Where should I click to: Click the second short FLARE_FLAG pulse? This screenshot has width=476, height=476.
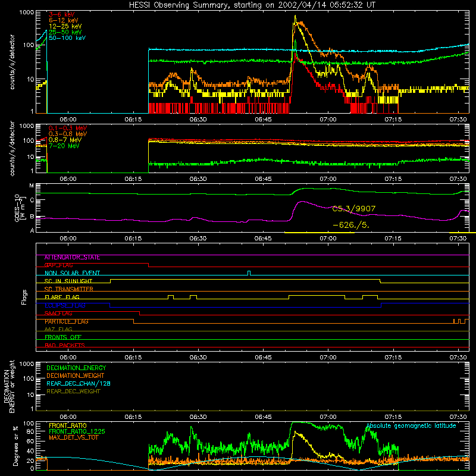point(193,297)
